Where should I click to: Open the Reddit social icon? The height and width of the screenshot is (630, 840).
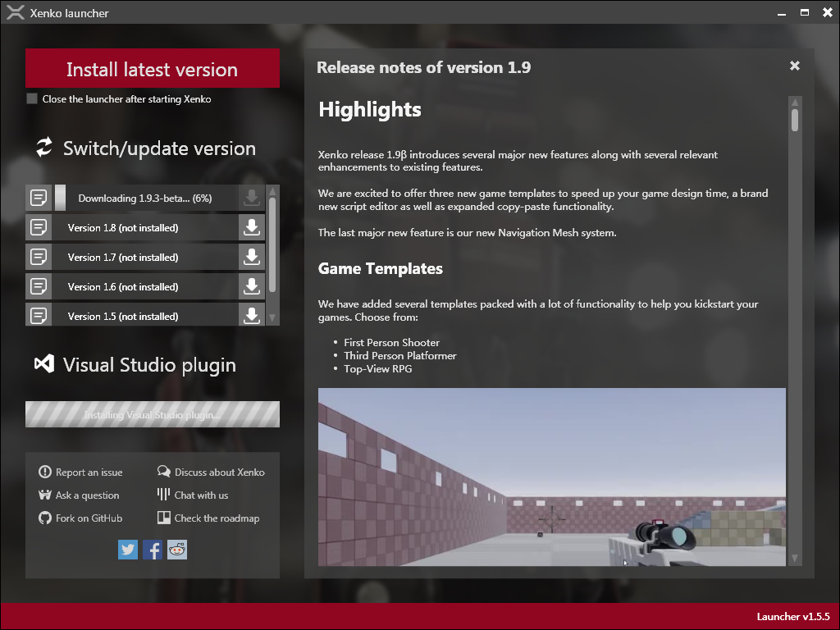177,550
